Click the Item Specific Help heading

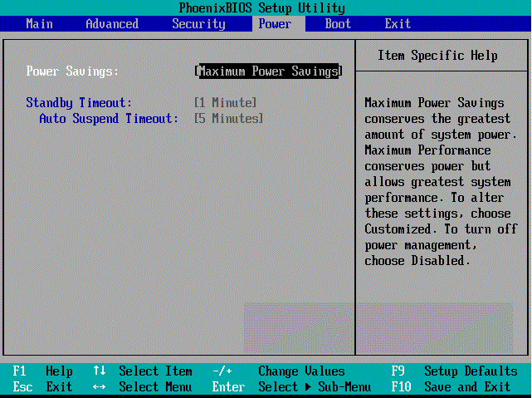click(437, 56)
